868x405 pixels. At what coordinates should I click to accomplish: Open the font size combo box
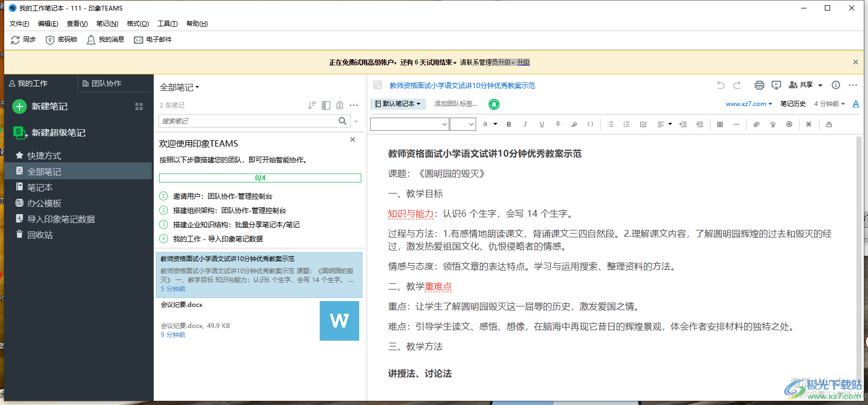point(463,124)
